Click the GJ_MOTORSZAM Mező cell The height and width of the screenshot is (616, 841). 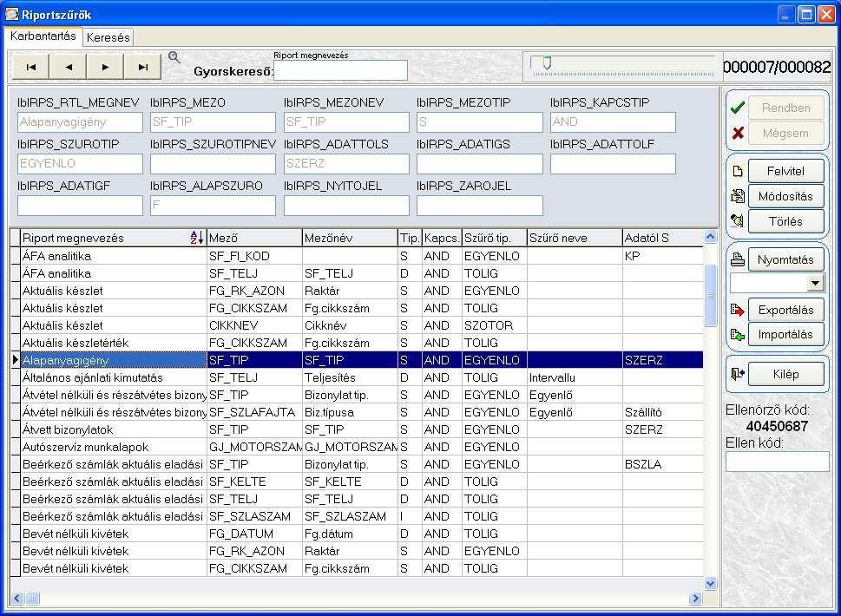pos(254,447)
